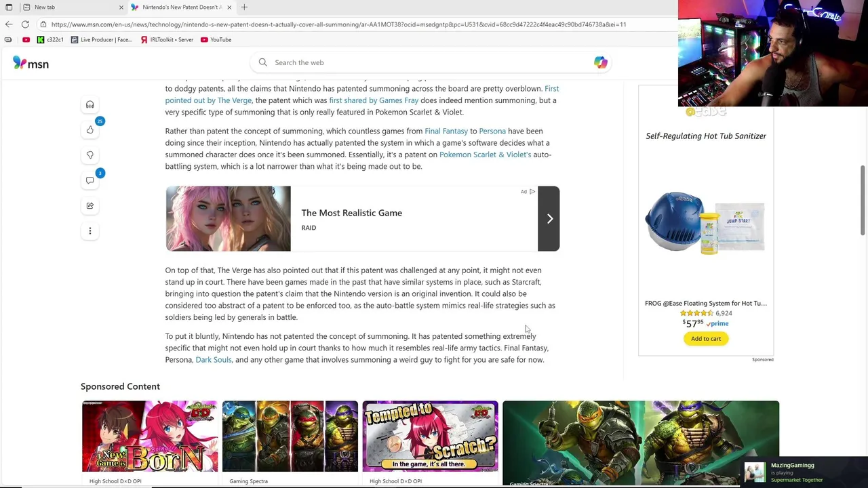Dislike the article with thumbs-down icon
The width and height of the screenshot is (868, 488).
pyautogui.click(x=90, y=155)
